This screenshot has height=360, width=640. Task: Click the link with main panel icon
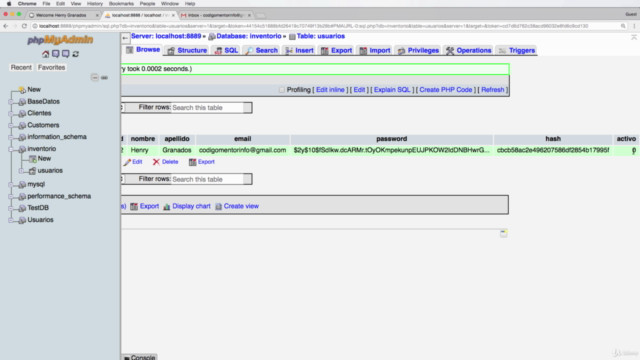point(104,78)
